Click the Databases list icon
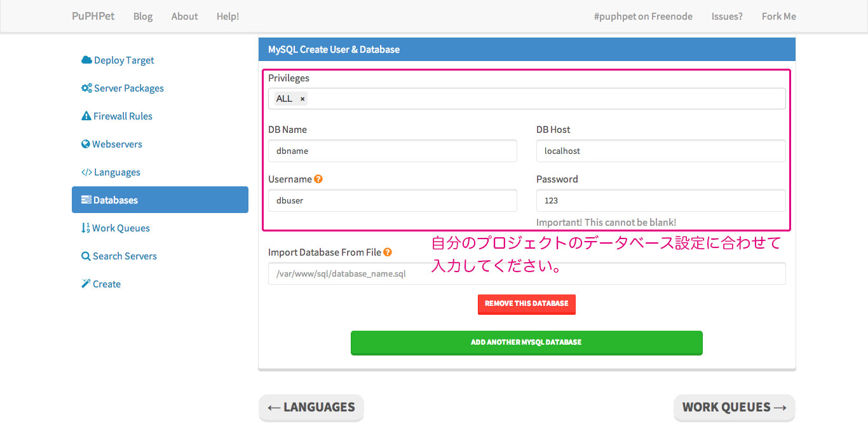Viewport: 868px width, 428px height. [x=86, y=200]
